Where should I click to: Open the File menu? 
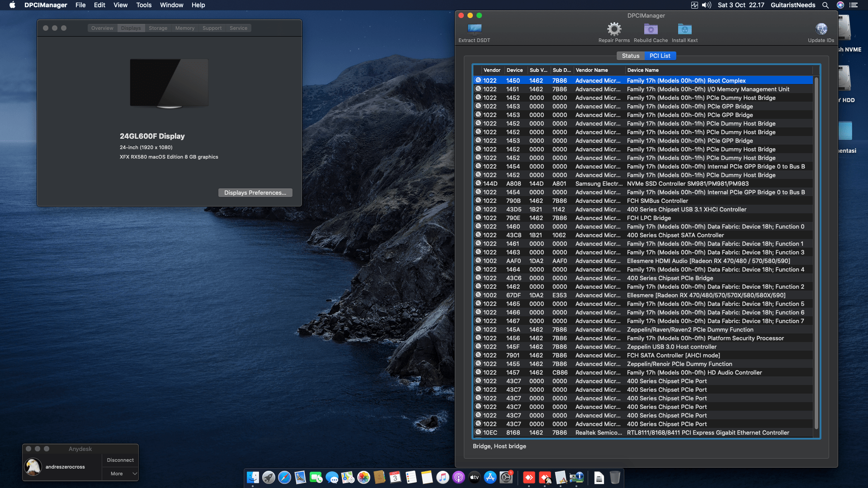click(x=80, y=5)
